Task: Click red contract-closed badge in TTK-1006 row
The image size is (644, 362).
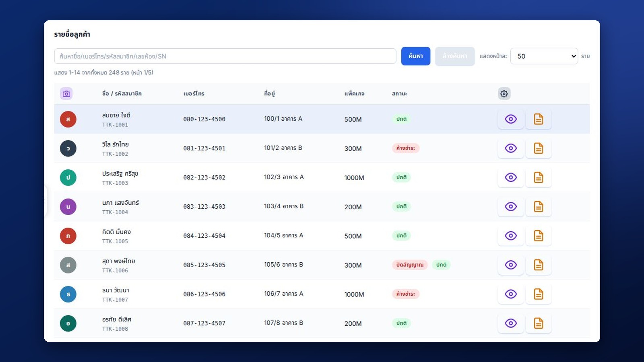Action: pos(410,265)
